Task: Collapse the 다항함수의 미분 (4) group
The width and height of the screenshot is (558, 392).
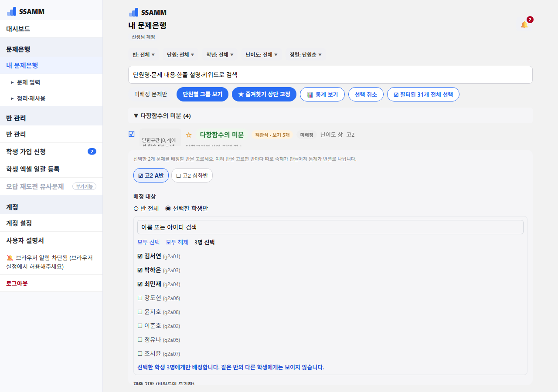Action: coord(162,116)
